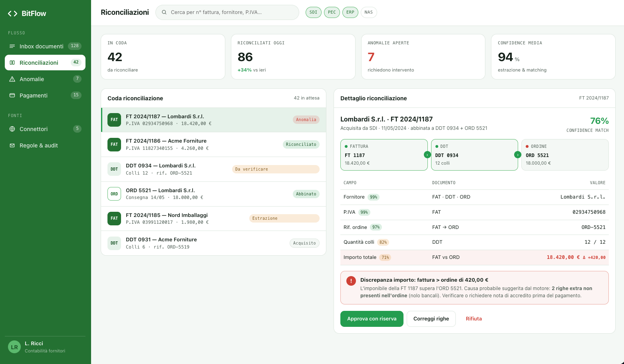Click the Anomalia status badge
This screenshot has height=364, width=624.
point(306,120)
